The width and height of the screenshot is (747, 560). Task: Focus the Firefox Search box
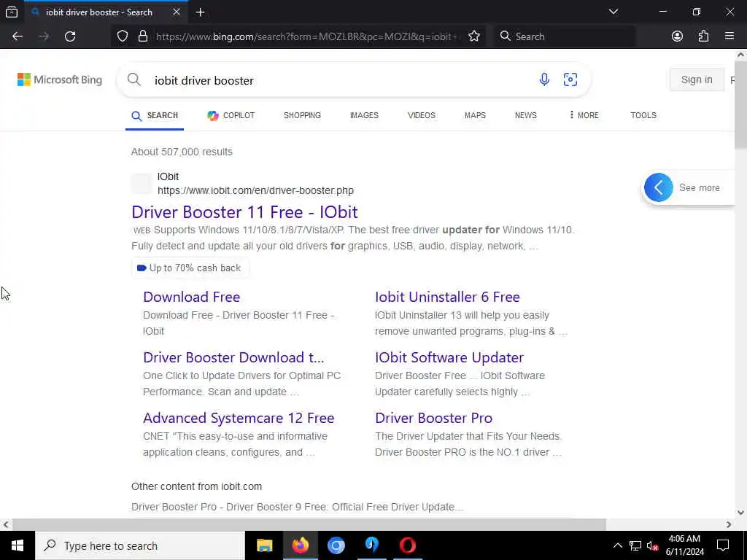pyautogui.click(x=565, y=36)
